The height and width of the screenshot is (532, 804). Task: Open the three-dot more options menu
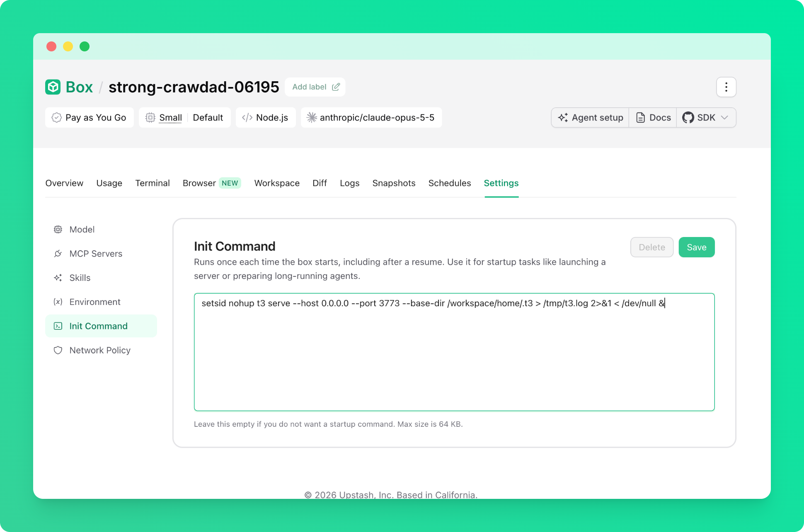click(x=726, y=87)
